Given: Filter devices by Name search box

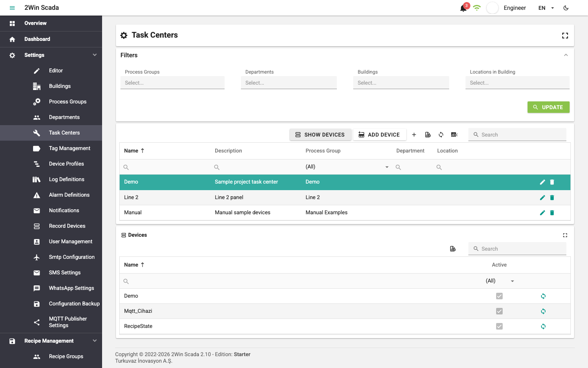Looking at the screenshot, I should (x=300, y=281).
